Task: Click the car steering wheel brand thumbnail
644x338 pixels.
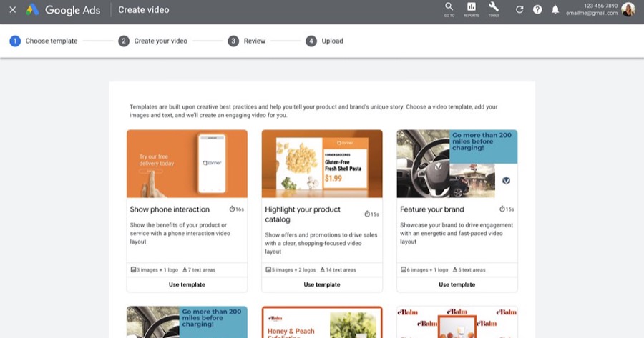Action: [x=457, y=164]
